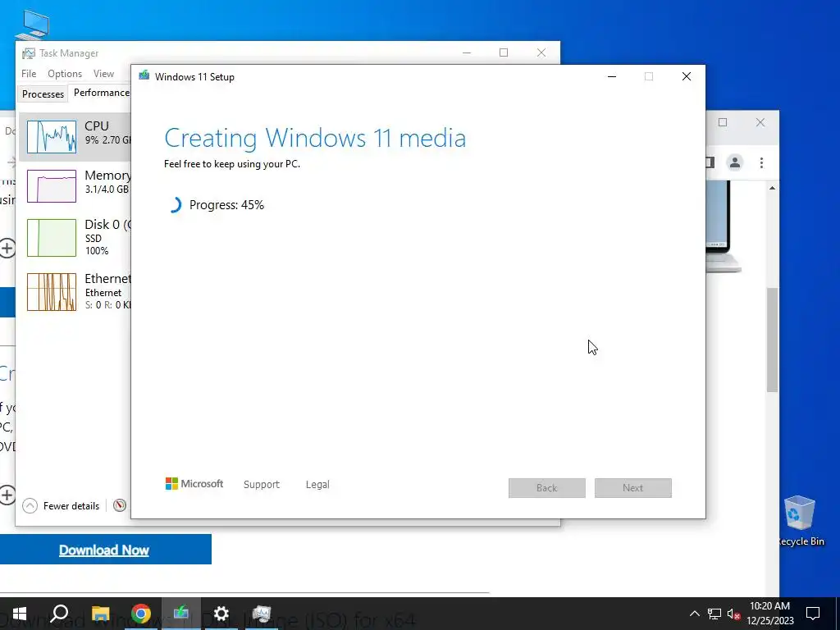Maximize the Task Manager window
This screenshot has width=840, height=630.
pos(504,52)
